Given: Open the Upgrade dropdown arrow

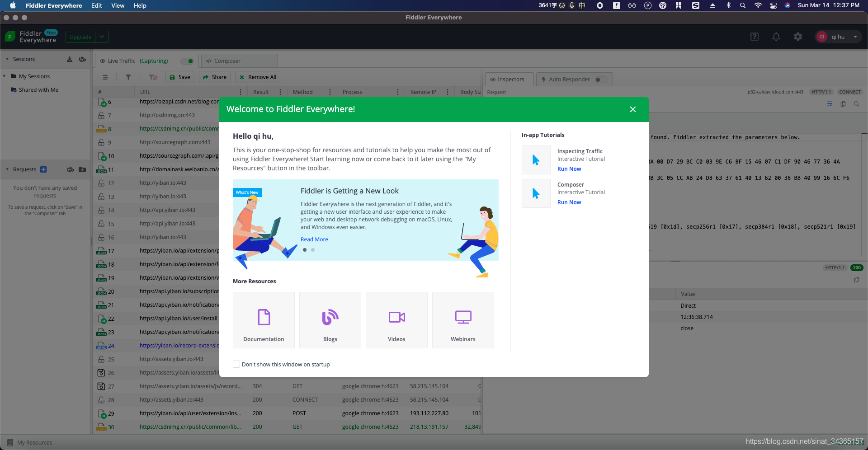Looking at the screenshot, I should pos(102,37).
